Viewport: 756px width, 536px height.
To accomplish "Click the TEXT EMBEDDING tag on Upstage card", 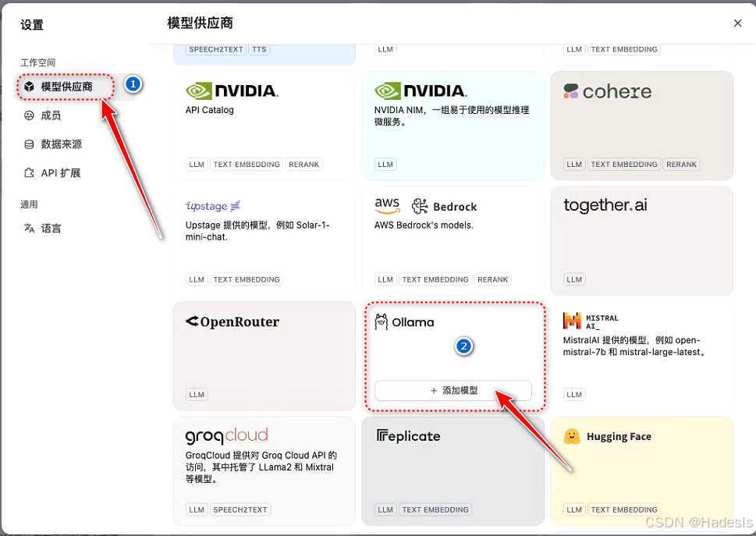I will click(x=247, y=279).
